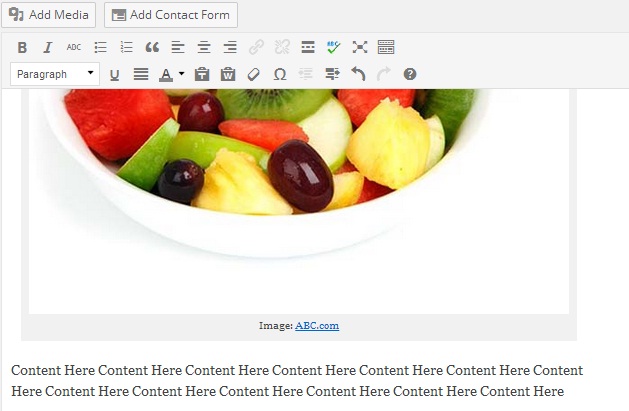The height and width of the screenshot is (411, 629).
Task: Click the remove link icon
Action: [x=282, y=47]
